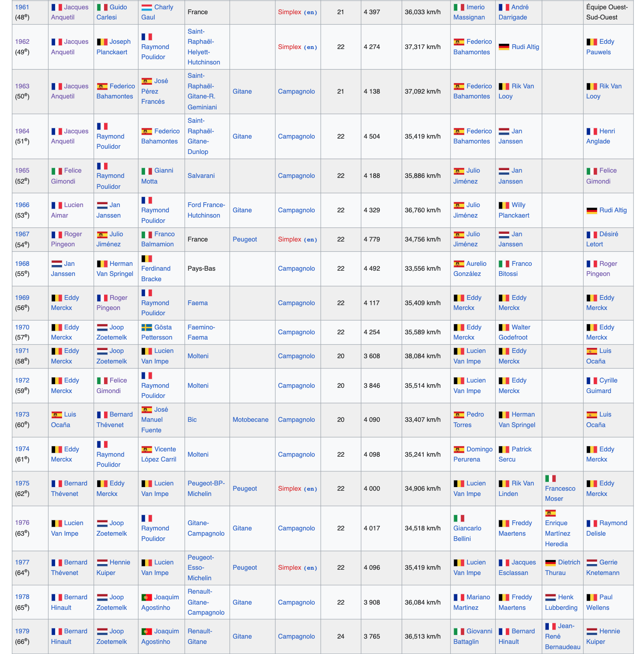This screenshot has width=644, height=654.
Task: Open the Jean-René Bernaudeau link
Action: 563,637
